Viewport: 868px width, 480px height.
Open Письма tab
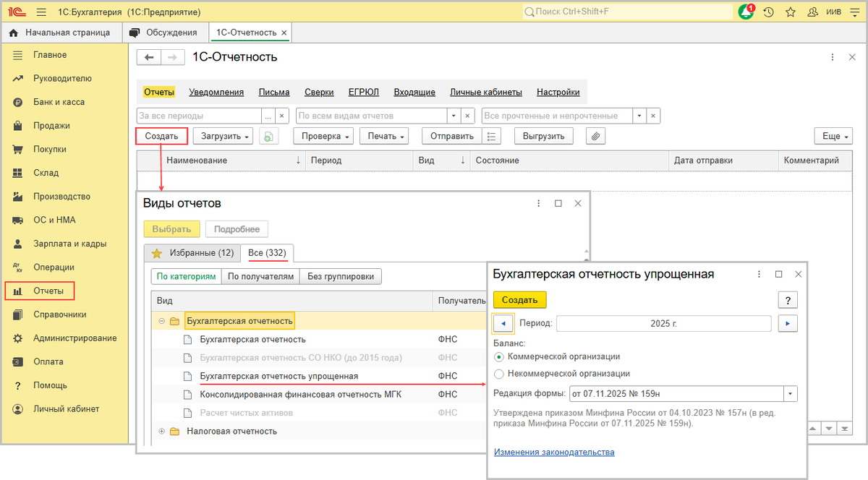(x=274, y=93)
